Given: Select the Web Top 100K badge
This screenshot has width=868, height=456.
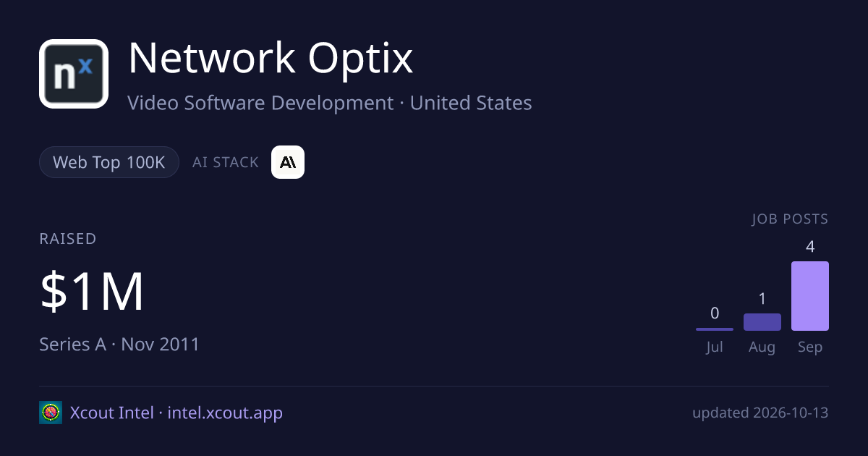Looking at the screenshot, I should pyautogui.click(x=109, y=162).
